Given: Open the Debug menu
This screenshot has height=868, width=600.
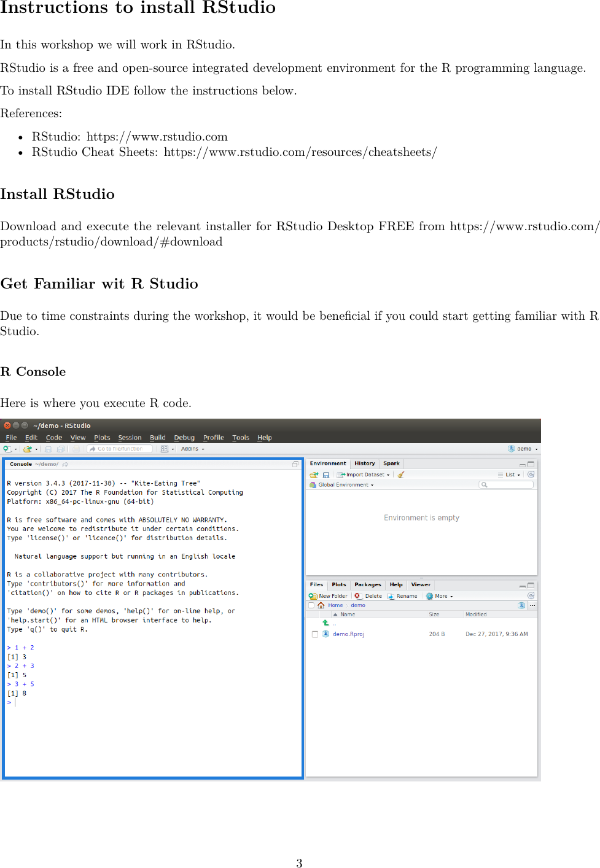Looking at the screenshot, I should tap(184, 438).
